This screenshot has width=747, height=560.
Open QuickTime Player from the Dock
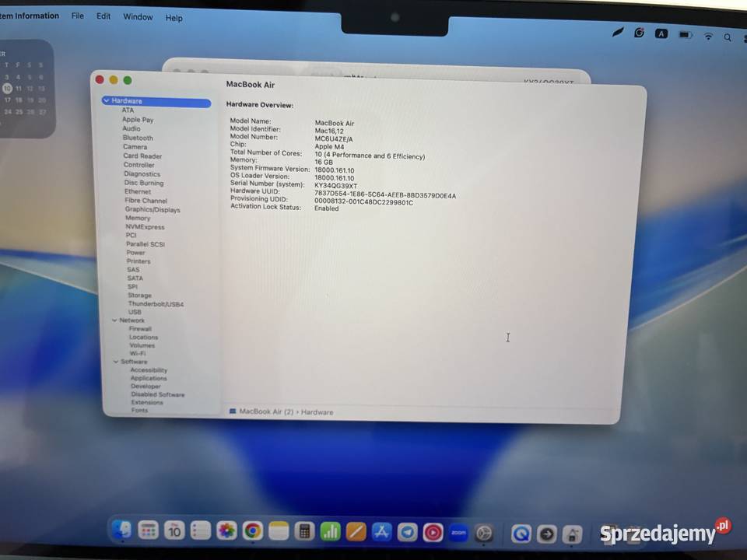(521, 534)
